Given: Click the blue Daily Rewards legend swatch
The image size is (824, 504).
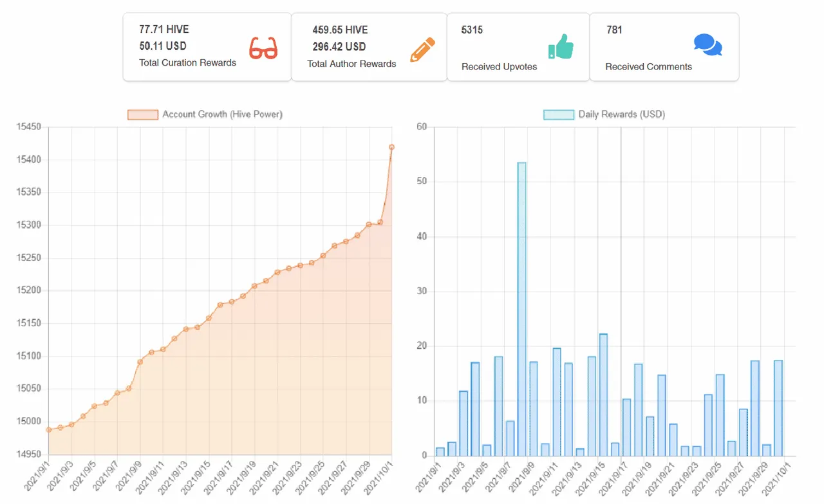Looking at the screenshot, I should point(559,115).
